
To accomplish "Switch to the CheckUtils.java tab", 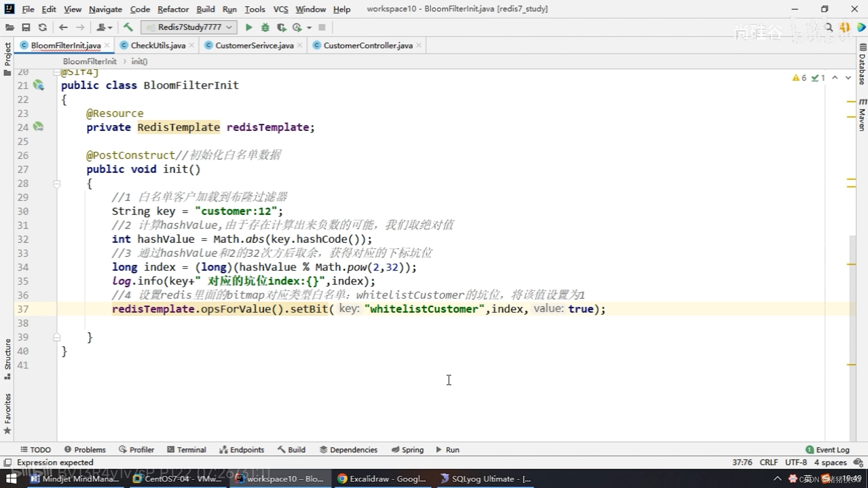I will pos(158,46).
